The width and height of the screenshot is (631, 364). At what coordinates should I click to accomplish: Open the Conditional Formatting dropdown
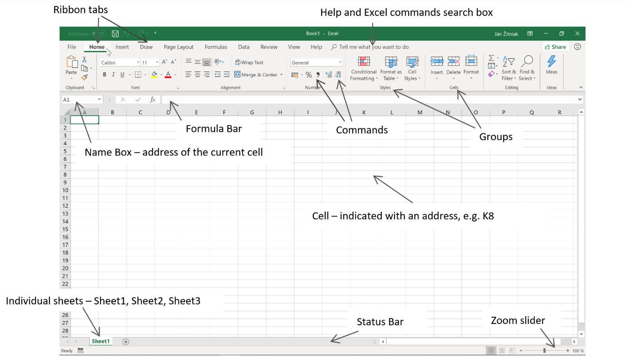364,69
